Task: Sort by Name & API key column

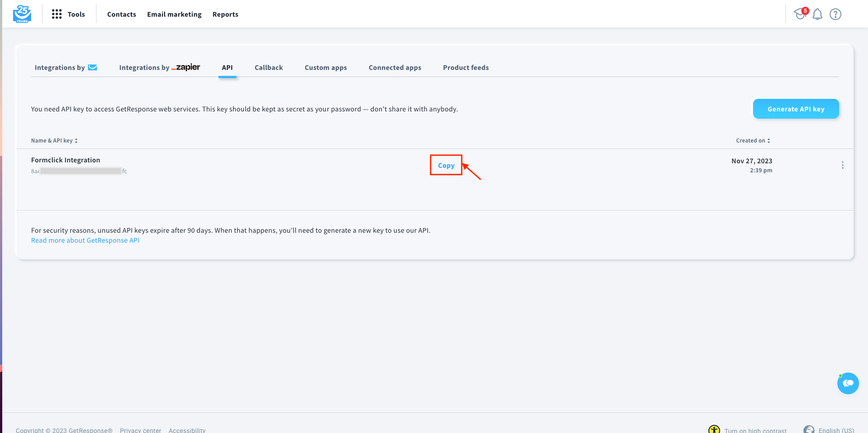Action: click(x=55, y=141)
